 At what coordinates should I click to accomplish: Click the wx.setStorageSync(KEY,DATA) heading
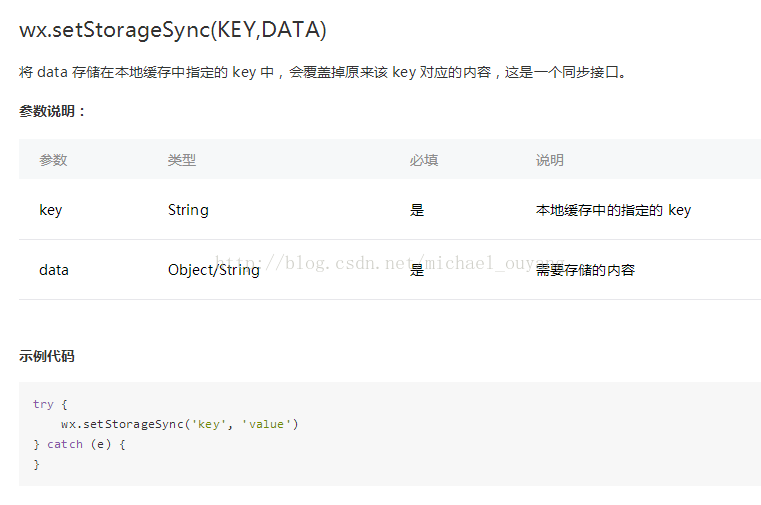(x=173, y=30)
